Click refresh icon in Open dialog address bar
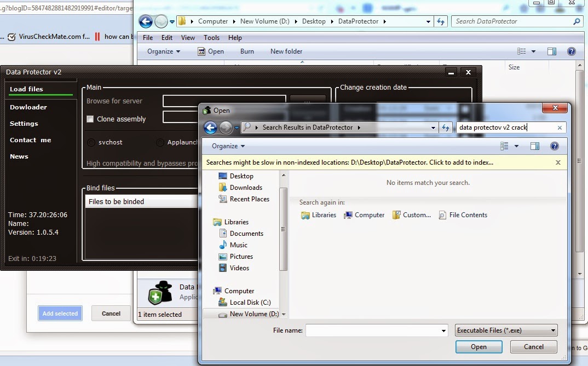Image resolution: width=588 pixels, height=366 pixels. 445,127
